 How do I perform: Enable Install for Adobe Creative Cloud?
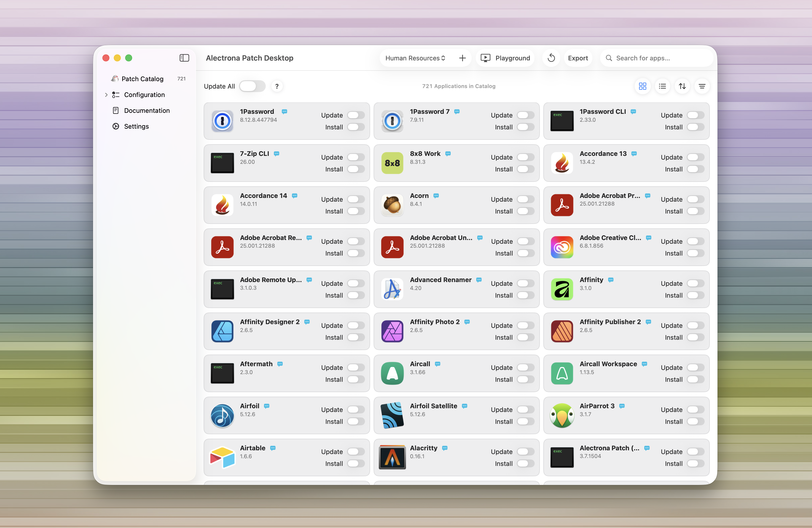coord(695,253)
